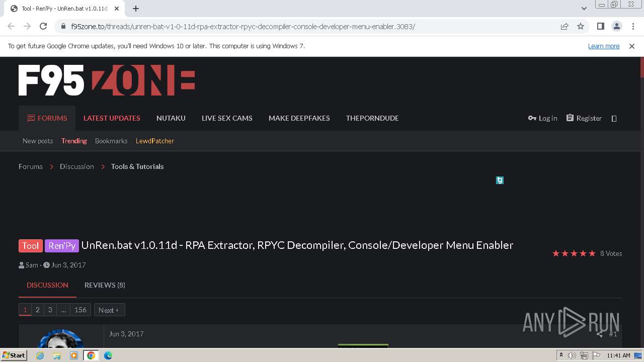
Task: Open author Sam's profile link
Action: click(32, 265)
